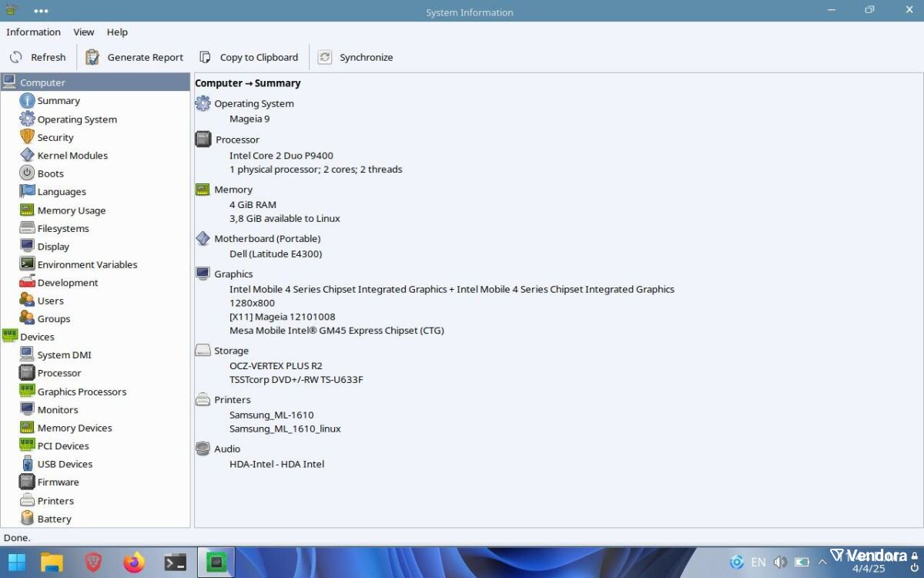Click the Synchronize toolbar button
The width and height of the screenshot is (924, 578).
coord(356,57)
